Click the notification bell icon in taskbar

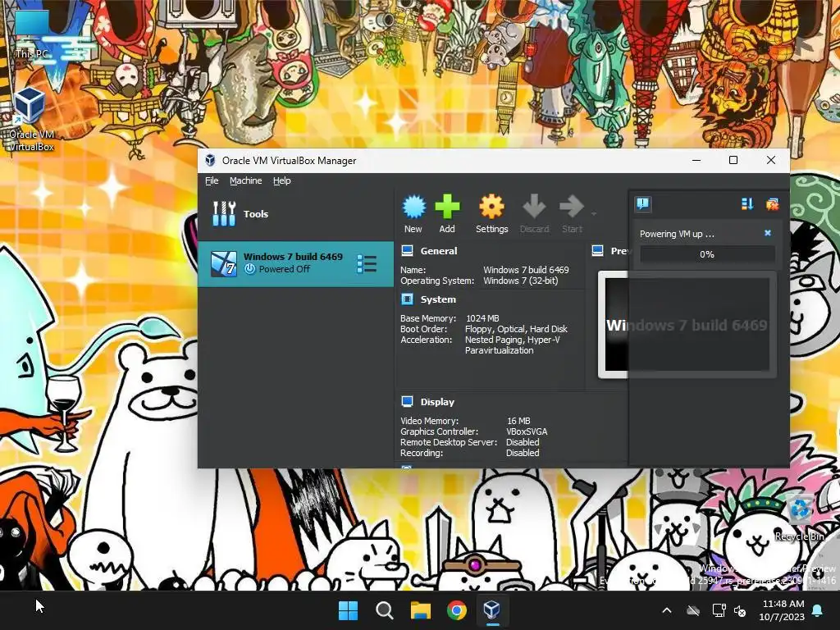[818, 610]
